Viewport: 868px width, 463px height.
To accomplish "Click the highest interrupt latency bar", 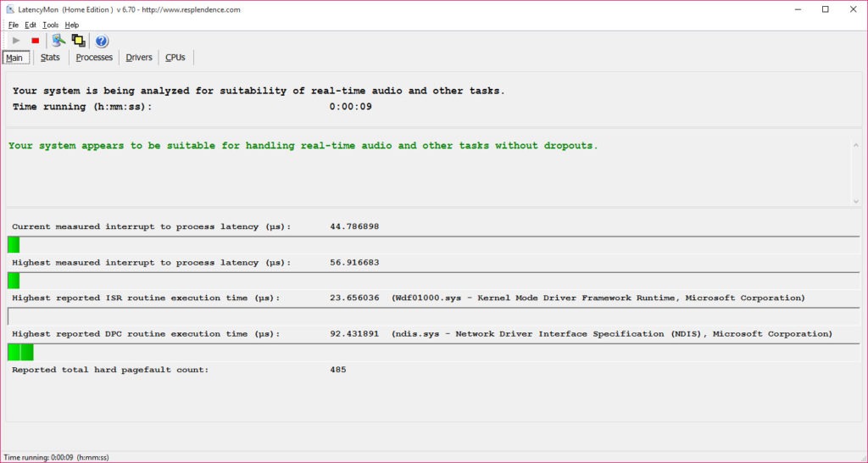I will coord(433,280).
